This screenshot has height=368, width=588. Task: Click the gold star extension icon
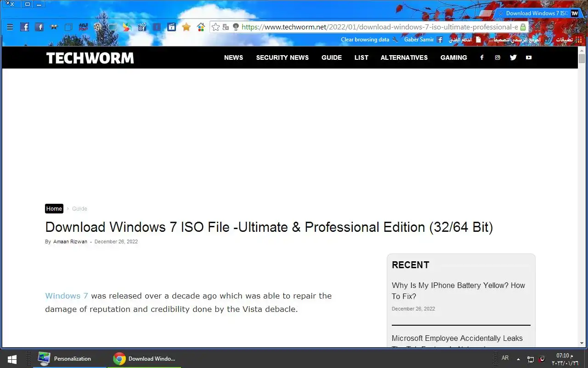pos(186,27)
